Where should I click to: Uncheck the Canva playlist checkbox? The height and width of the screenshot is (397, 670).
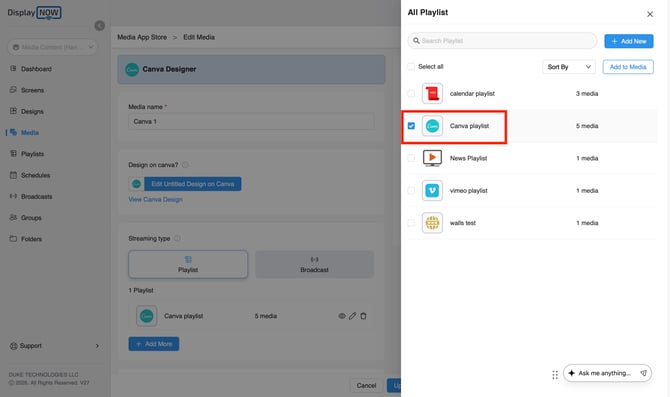(x=411, y=126)
